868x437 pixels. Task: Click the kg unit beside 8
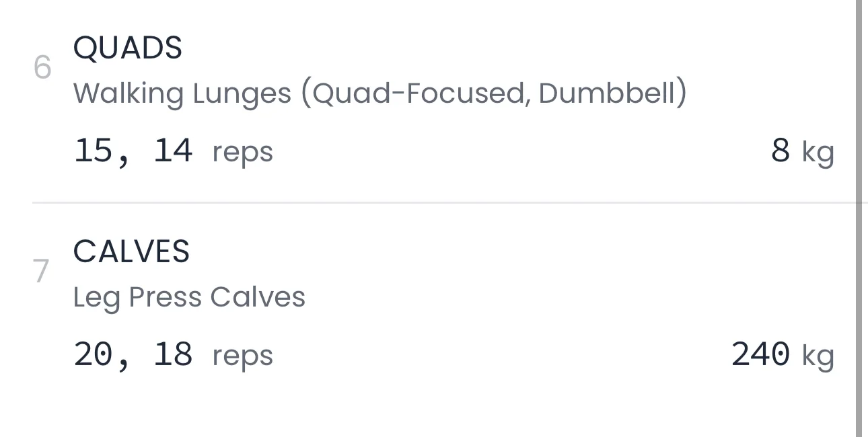pyautogui.click(x=818, y=152)
